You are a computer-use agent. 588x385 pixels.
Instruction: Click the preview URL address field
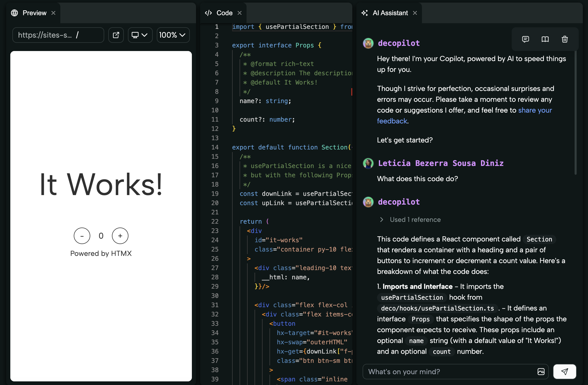pyautogui.click(x=58, y=35)
